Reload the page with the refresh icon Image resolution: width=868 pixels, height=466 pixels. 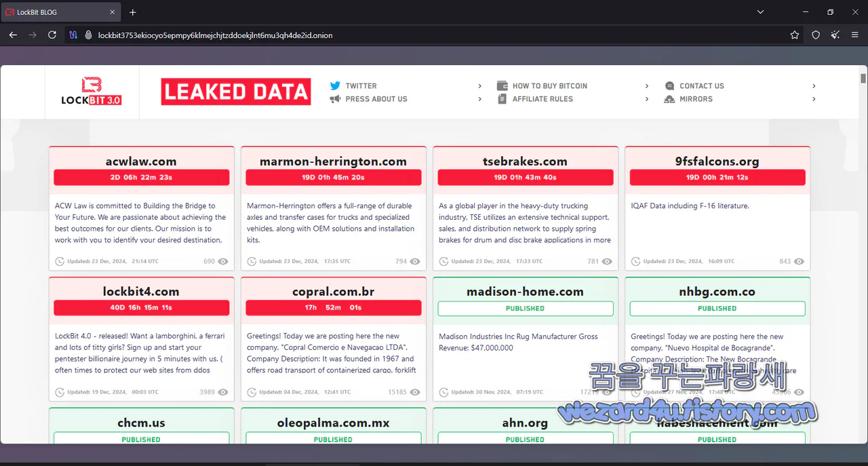coord(52,35)
